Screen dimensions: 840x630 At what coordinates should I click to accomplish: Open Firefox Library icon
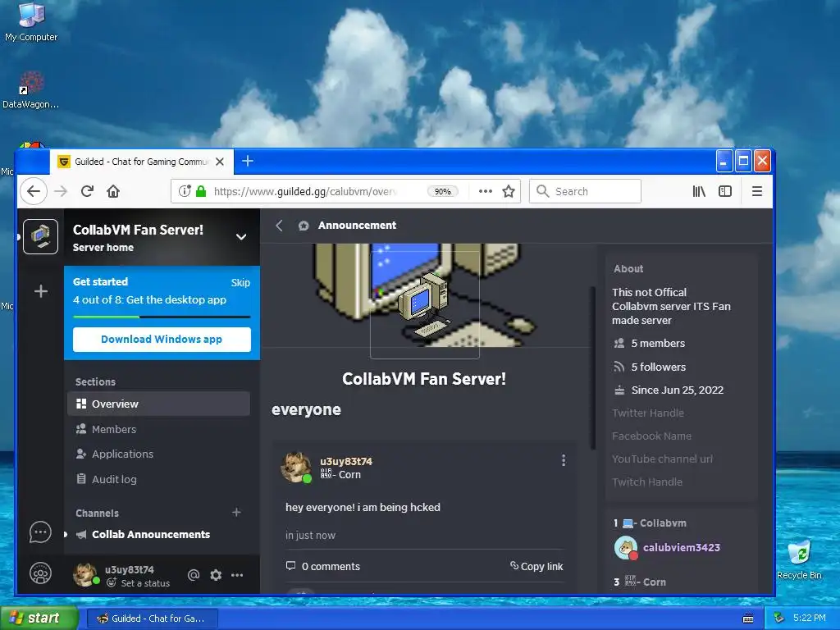click(x=699, y=191)
